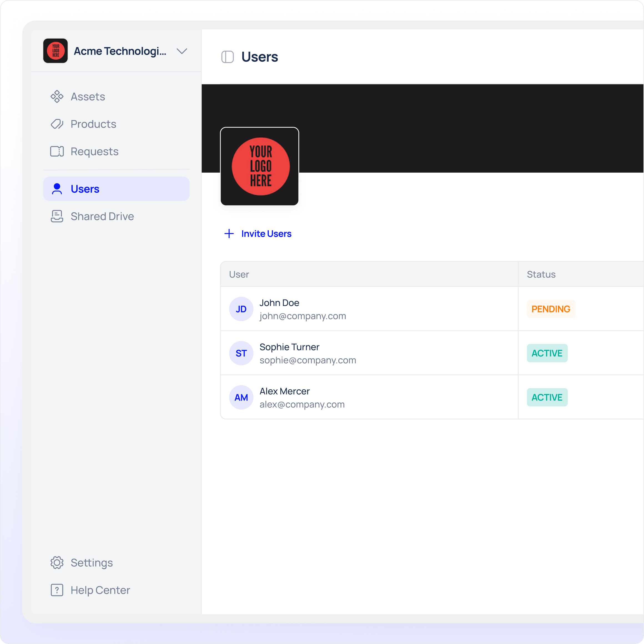Click the Users person icon in sidebar
The height and width of the screenshot is (644, 644).
click(57, 189)
